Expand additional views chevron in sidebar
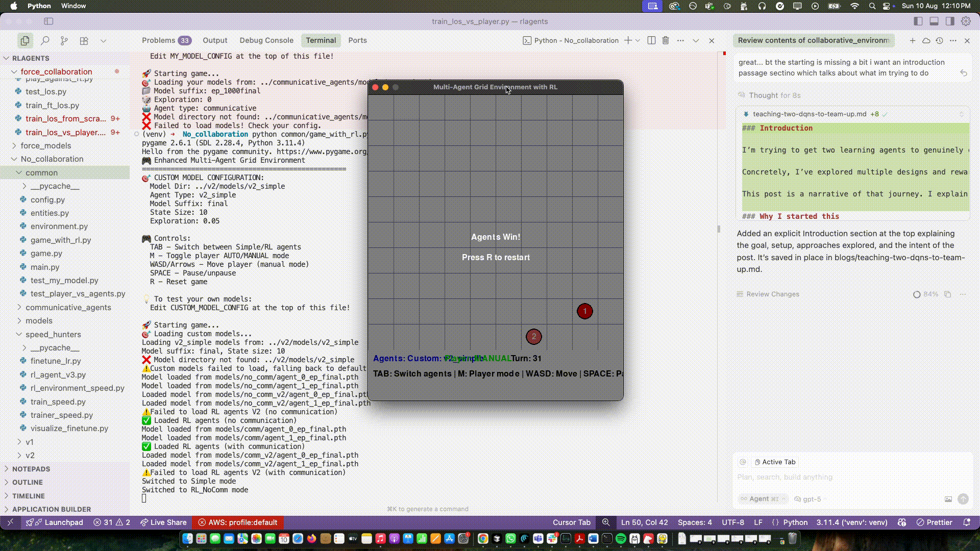Viewport: 980px width, 551px height. (104, 40)
